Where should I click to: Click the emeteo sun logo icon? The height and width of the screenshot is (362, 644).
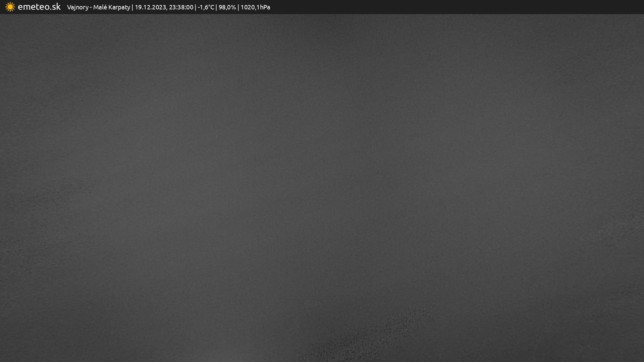(10, 7)
